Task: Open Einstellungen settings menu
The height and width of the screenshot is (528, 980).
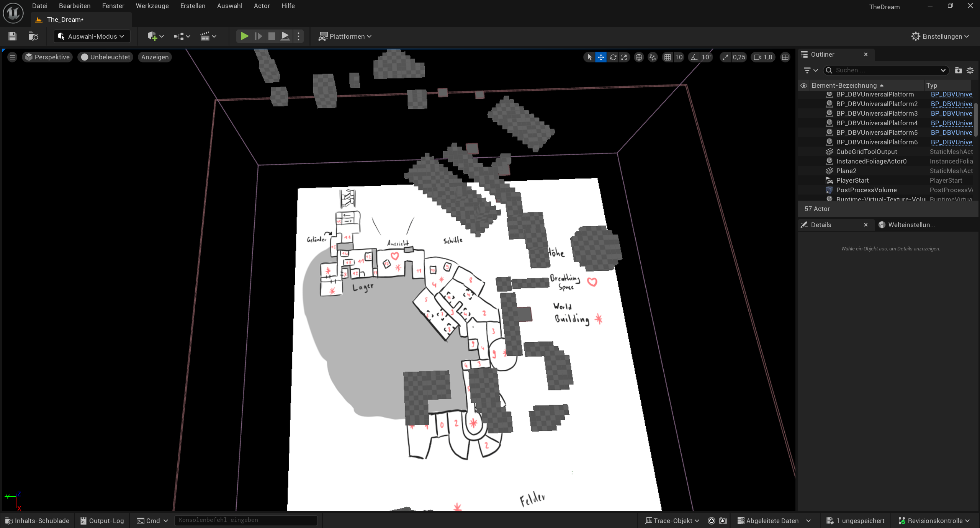Action: click(940, 36)
